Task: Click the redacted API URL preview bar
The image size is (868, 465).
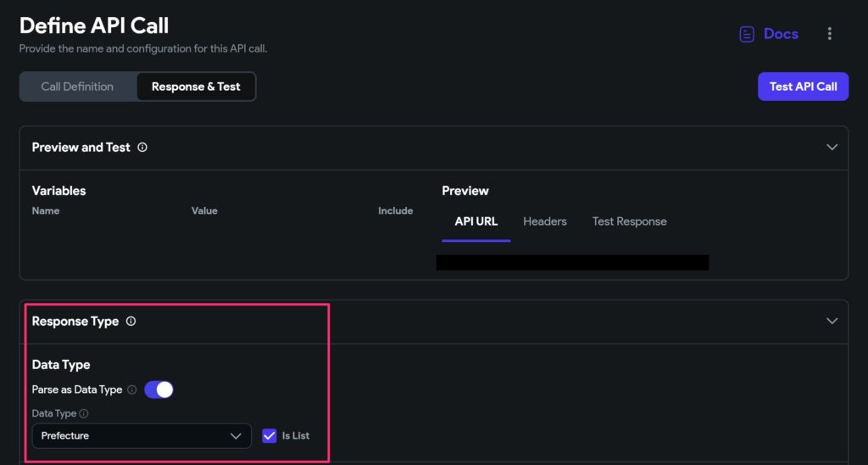Action: coord(572,262)
